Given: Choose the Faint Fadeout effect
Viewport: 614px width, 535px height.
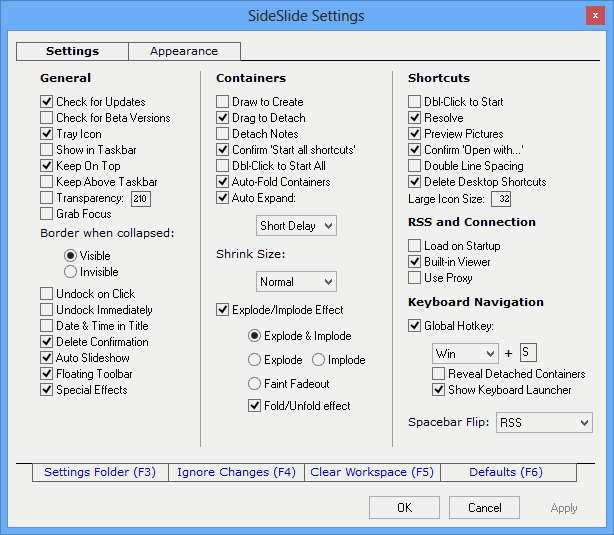Looking at the screenshot, I should click(255, 384).
